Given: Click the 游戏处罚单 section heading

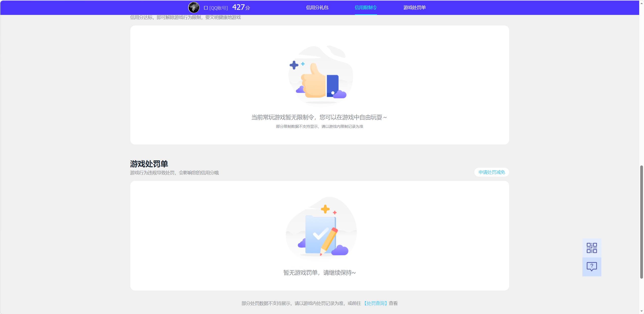Looking at the screenshot, I should pyautogui.click(x=149, y=164).
